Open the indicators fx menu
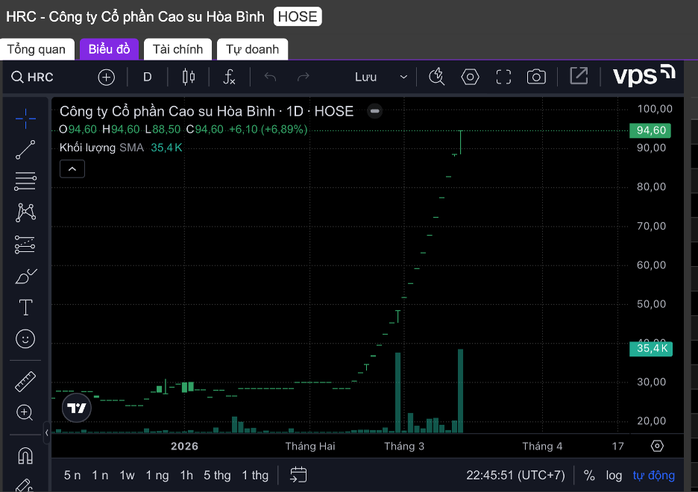The image size is (698, 492). click(229, 77)
